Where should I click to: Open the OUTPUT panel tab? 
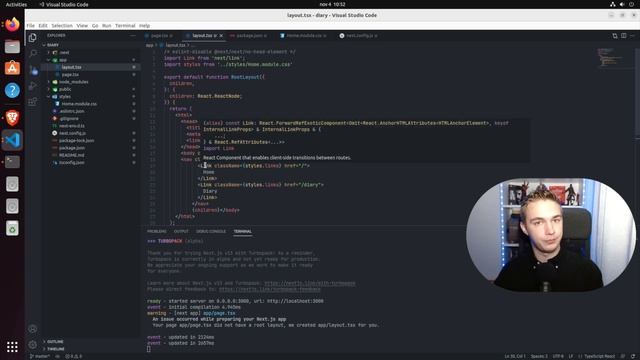pyautogui.click(x=181, y=231)
